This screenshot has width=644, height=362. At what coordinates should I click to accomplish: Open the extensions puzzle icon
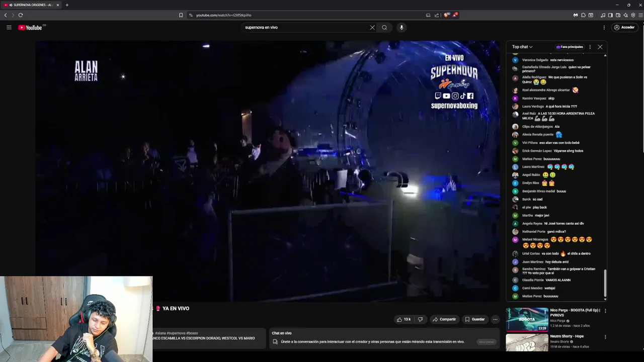[x=583, y=15]
